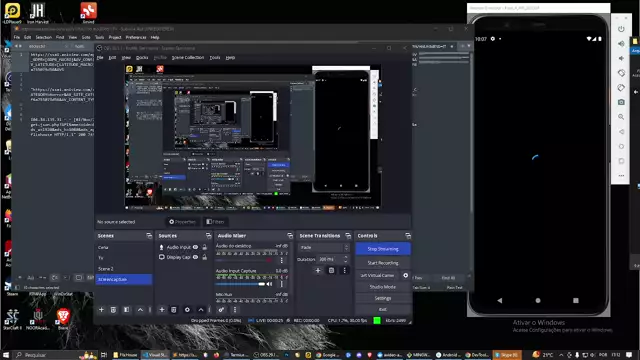Open Properties button below preview
Screen dimensions: 640x360
click(x=182, y=222)
